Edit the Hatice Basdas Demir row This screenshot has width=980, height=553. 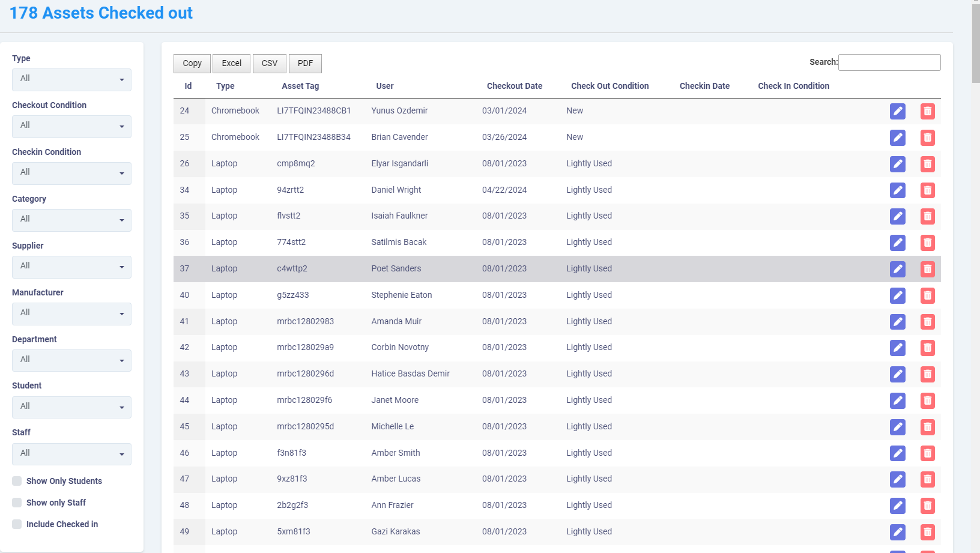tap(898, 374)
